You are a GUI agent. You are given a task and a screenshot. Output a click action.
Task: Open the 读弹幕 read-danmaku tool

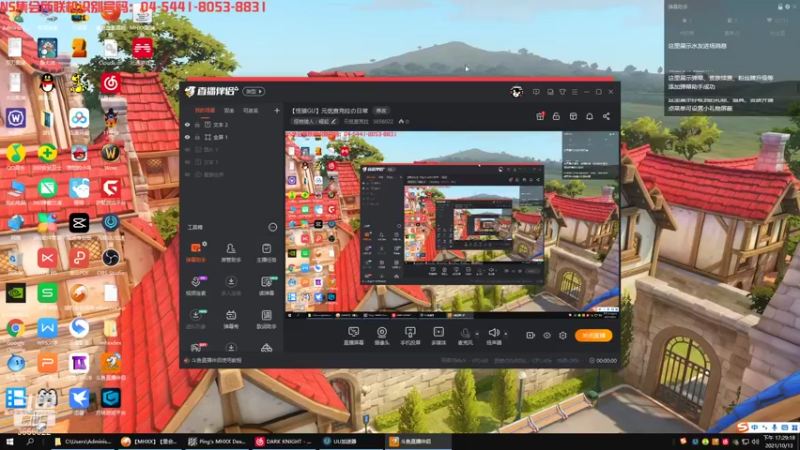[x=266, y=285]
